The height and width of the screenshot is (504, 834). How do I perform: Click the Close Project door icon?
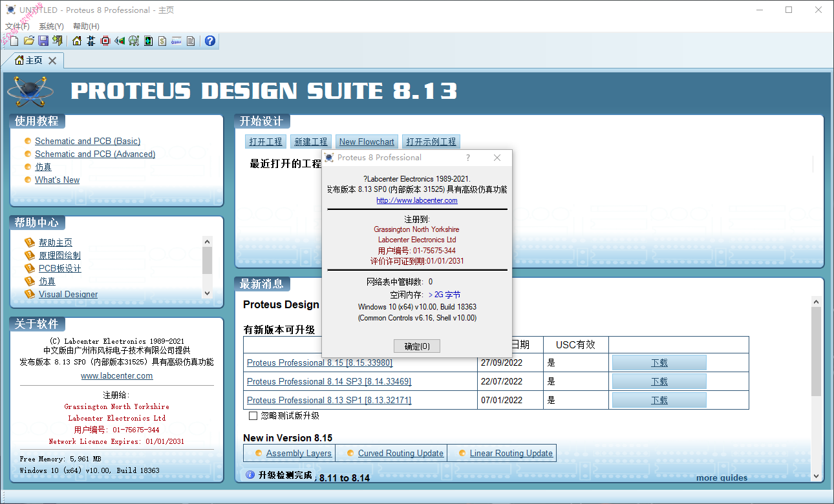[x=58, y=41]
